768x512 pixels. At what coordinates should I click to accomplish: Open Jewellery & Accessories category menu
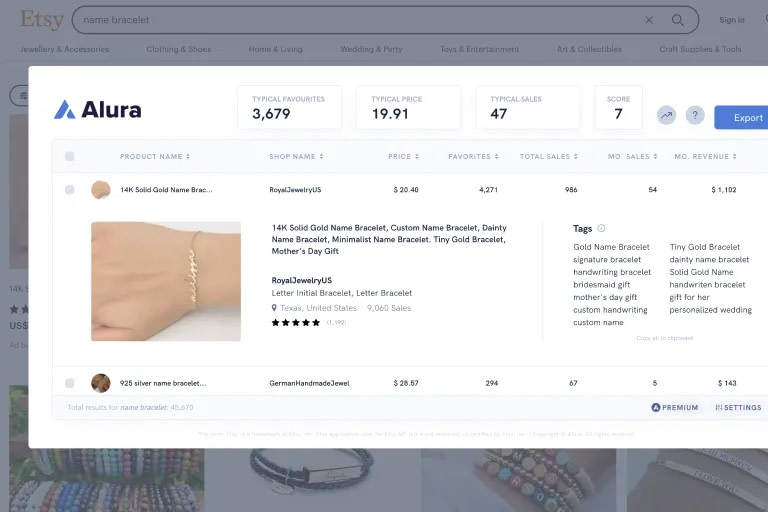tap(65, 49)
